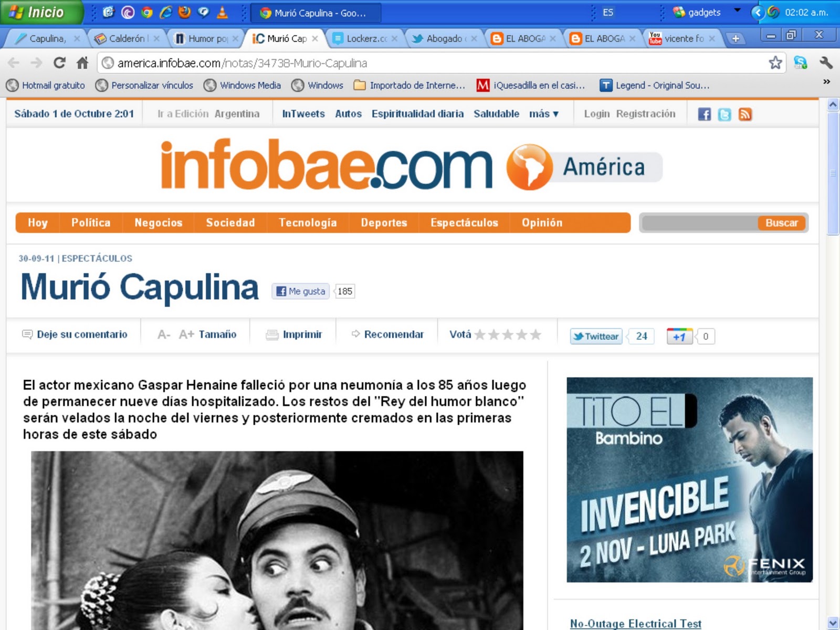
Task: Open the Importado de Interne bookmark folder
Action: coord(409,85)
